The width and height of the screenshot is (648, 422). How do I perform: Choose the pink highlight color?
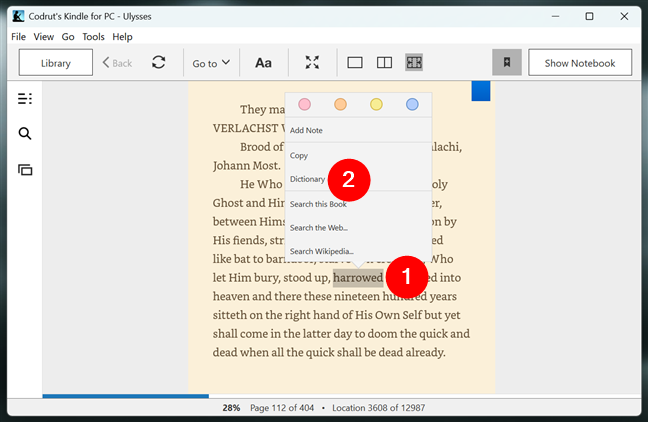(305, 104)
